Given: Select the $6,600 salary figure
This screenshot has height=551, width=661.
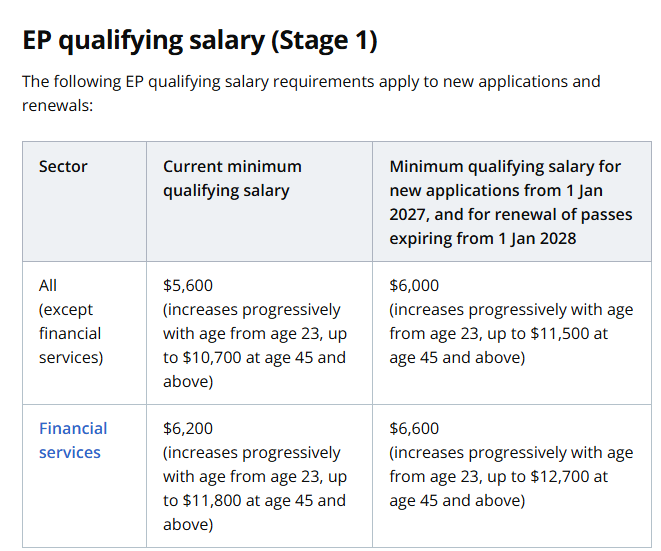Looking at the screenshot, I should (414, 428).
